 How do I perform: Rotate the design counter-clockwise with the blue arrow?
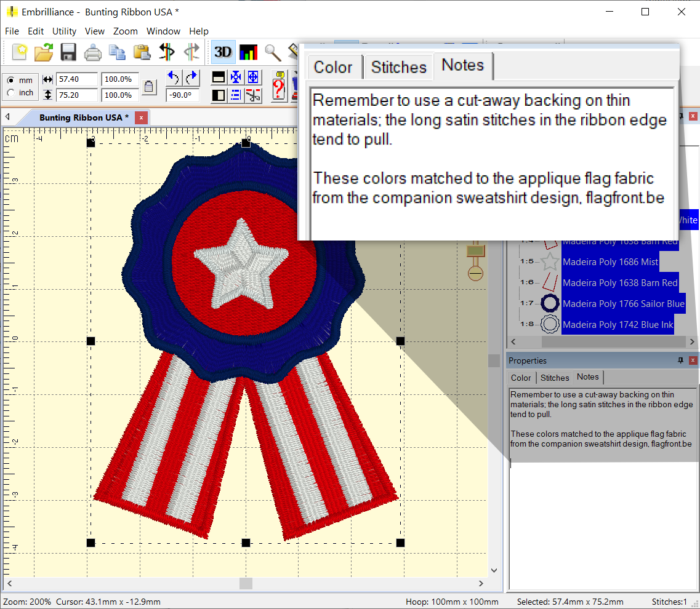coord(173,77)
